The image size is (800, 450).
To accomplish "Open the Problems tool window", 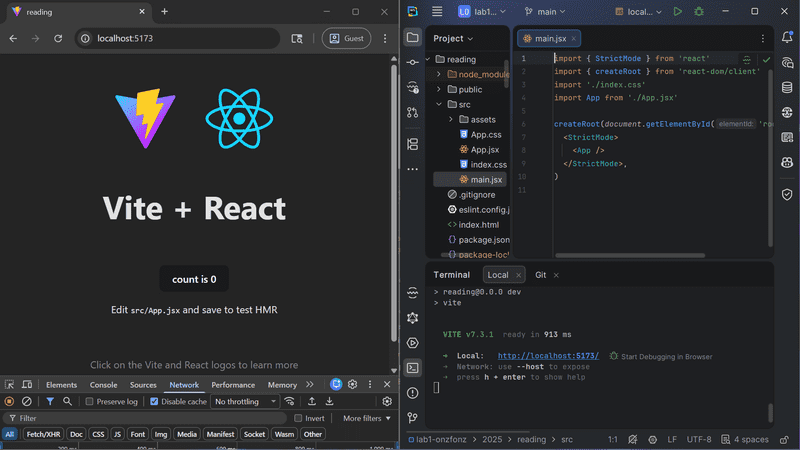I will pyautogui.click(x=413, y=393).
